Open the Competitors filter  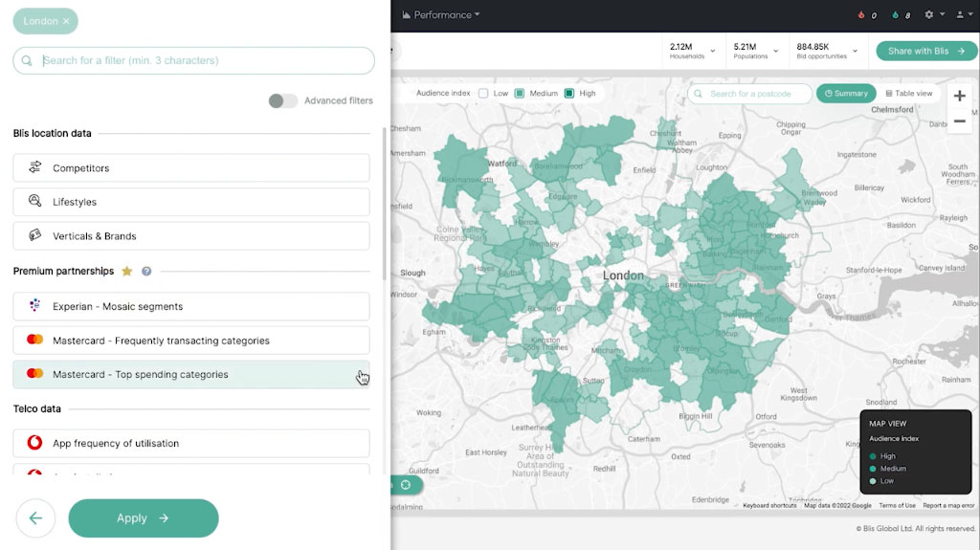(x=191, y=168)
